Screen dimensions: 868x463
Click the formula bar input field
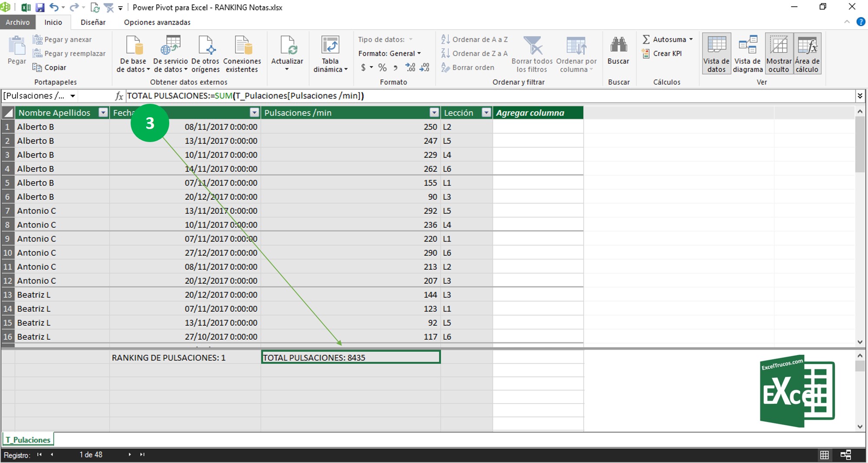477,96
